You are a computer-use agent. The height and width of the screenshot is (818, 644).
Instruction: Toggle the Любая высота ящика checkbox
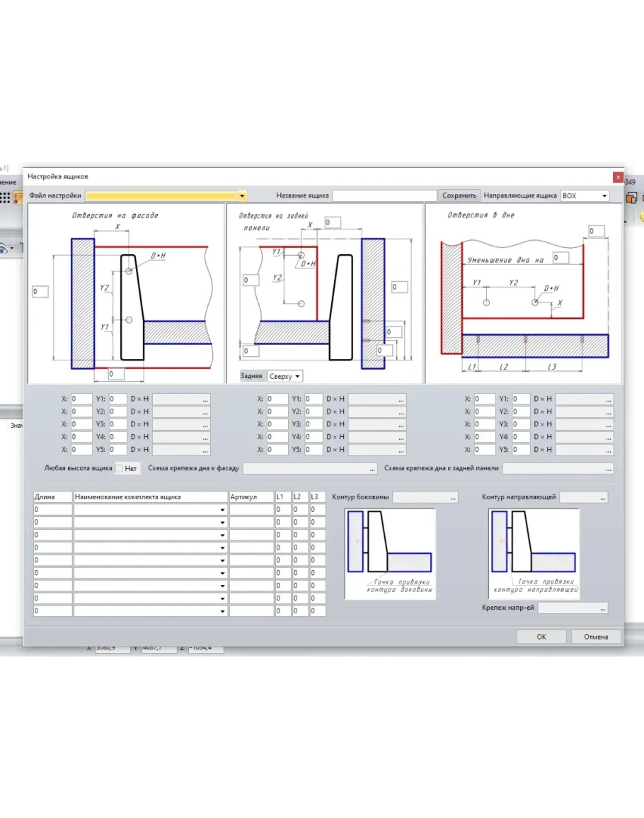pos(120,468)
